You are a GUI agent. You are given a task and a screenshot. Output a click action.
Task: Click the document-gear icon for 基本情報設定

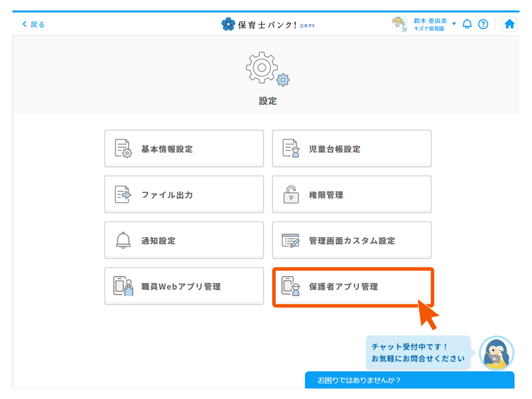click(x=123, y=149)
